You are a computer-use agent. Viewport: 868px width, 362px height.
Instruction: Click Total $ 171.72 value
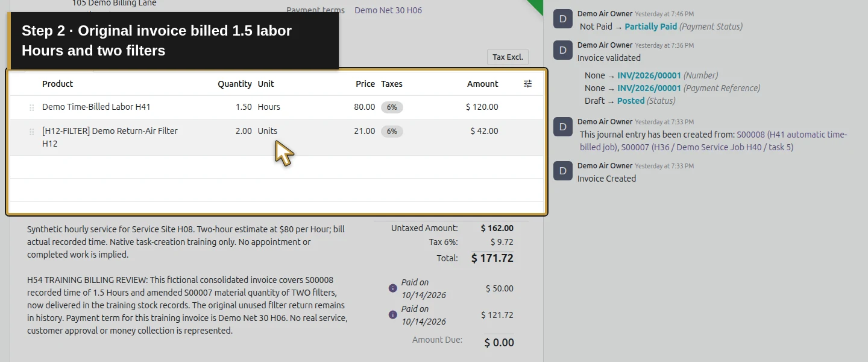pos(492,258)
